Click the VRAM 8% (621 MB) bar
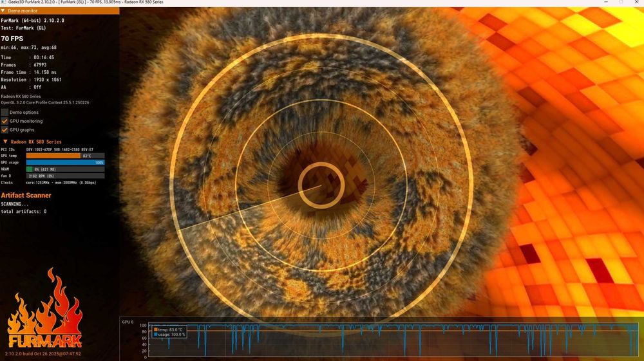This screenshot has height=361, width=644. [65, 169]
